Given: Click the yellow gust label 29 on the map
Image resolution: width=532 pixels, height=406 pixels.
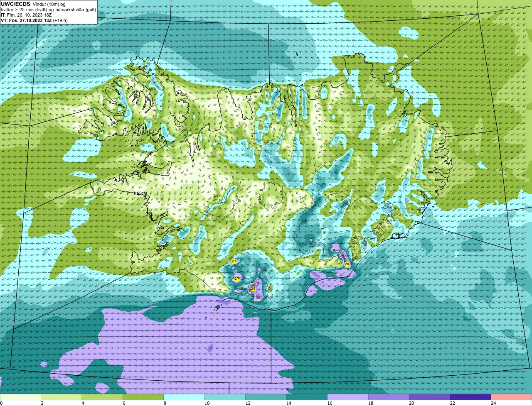Looking at the screenshot, I should coord(253,289).
